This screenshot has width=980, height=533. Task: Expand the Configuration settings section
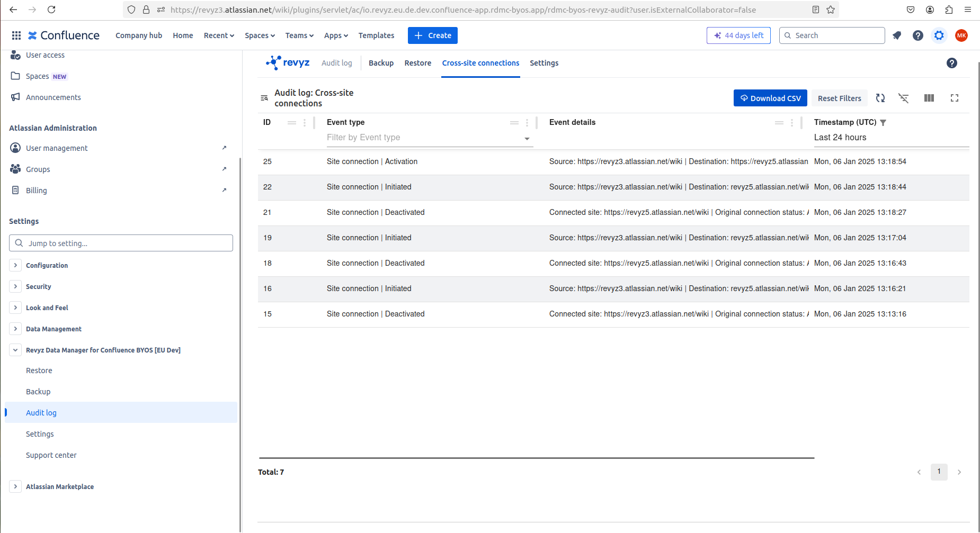click(15, 265)
